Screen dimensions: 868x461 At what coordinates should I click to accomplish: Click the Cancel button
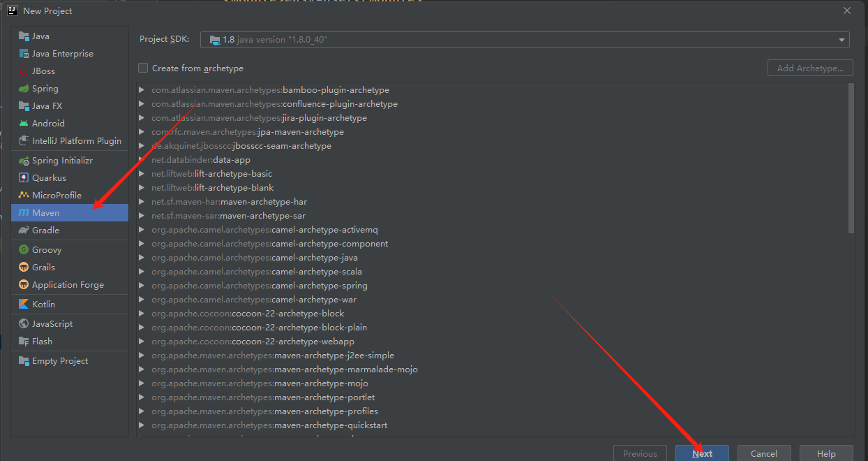point(764,453)
